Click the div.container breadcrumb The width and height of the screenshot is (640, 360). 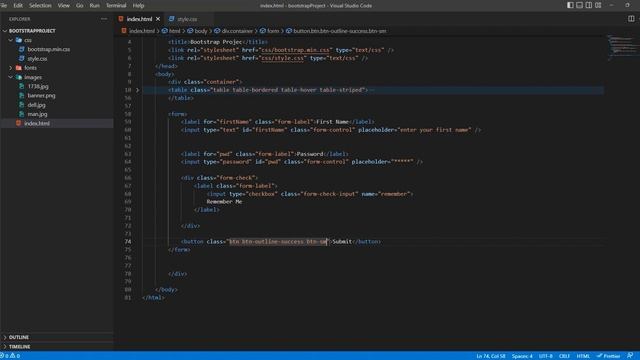tap(237, 31)
